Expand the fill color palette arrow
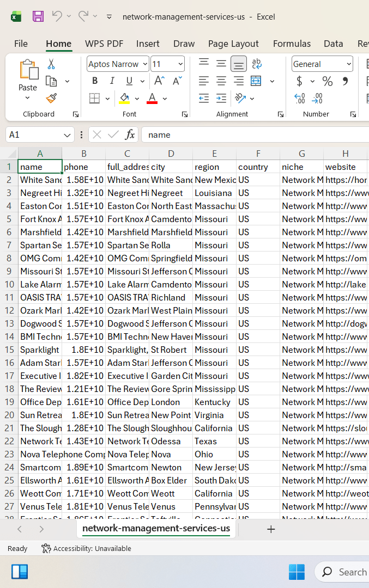This screenshot has height=588, width=369. 137,99
